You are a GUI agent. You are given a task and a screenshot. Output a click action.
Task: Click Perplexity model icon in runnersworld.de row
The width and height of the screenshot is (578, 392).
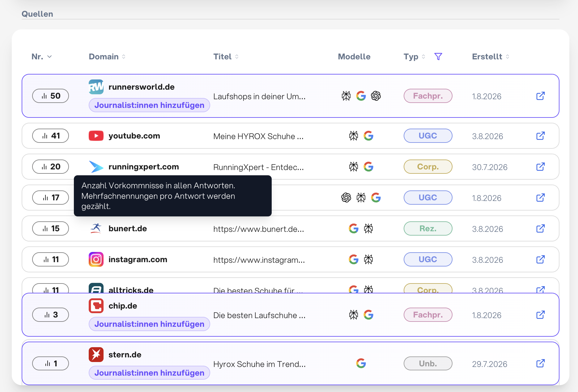[x=346, y=96]
